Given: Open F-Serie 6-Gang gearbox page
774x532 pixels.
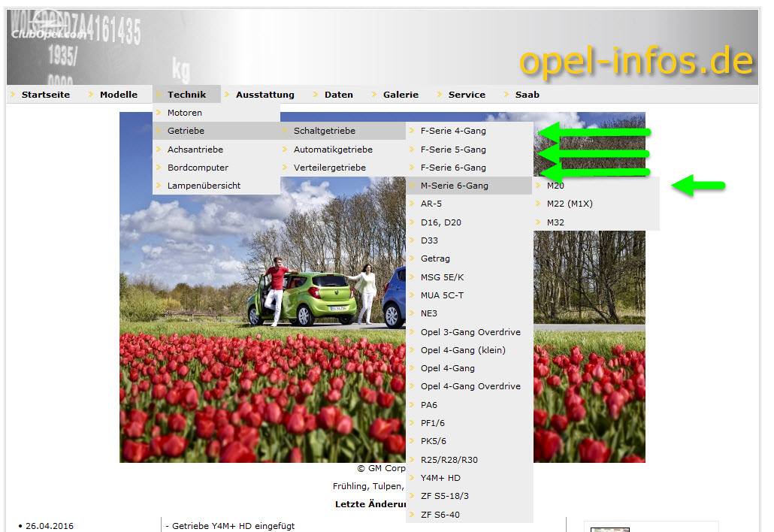Looking at the screenshot, I should [470, 168].
